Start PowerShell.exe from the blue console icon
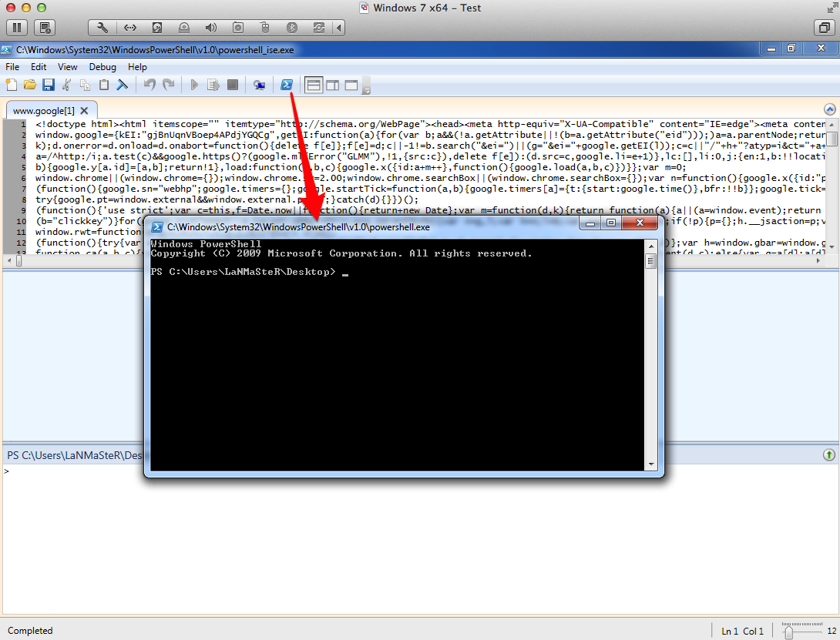 [x=287, y=85]
